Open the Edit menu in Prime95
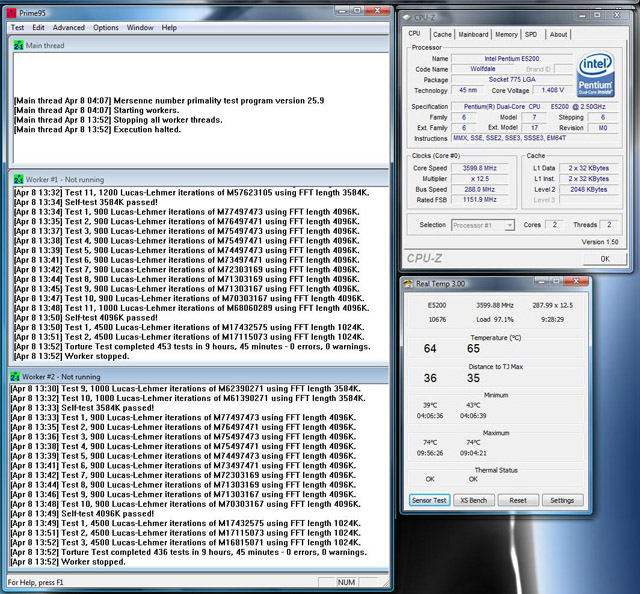 coord(38,28)
